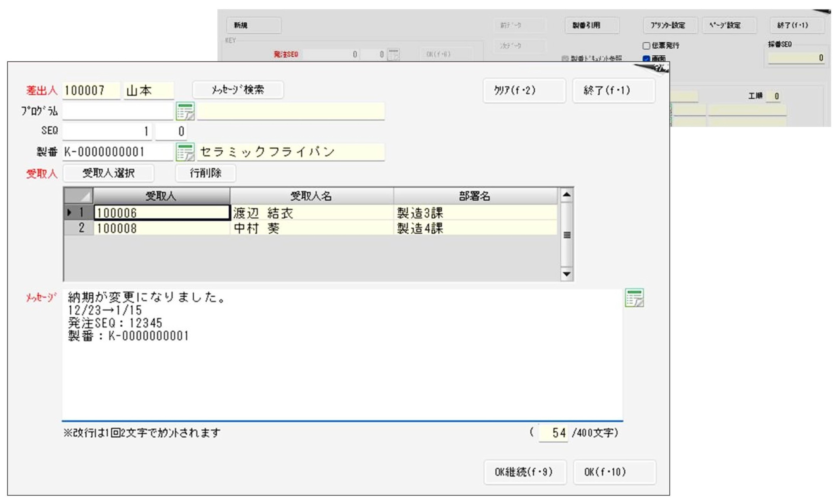The image size is (838, 504).
Task: Click 採番SEQ field in background window
Action: point(797,58)
